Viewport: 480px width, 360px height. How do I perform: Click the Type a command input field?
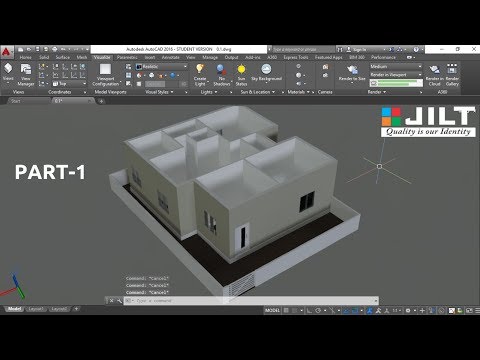(x=253, y=301)
